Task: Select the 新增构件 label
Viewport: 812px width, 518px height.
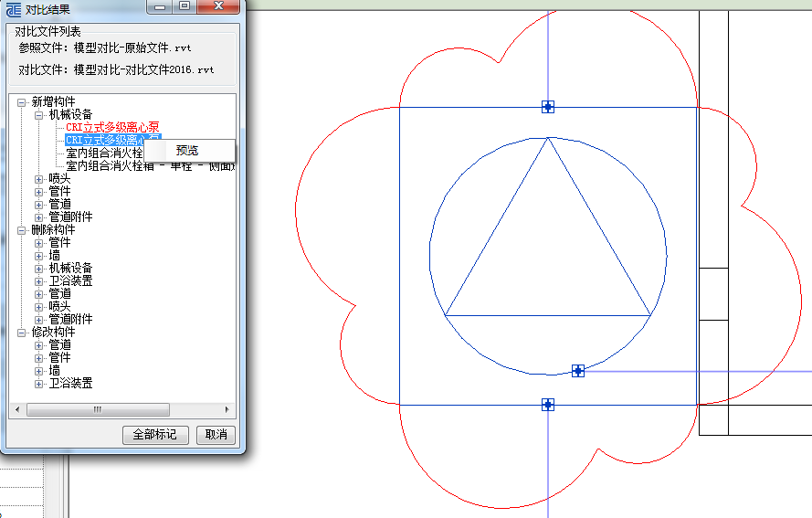Action: pyautogui.click(x=53, y=102)
